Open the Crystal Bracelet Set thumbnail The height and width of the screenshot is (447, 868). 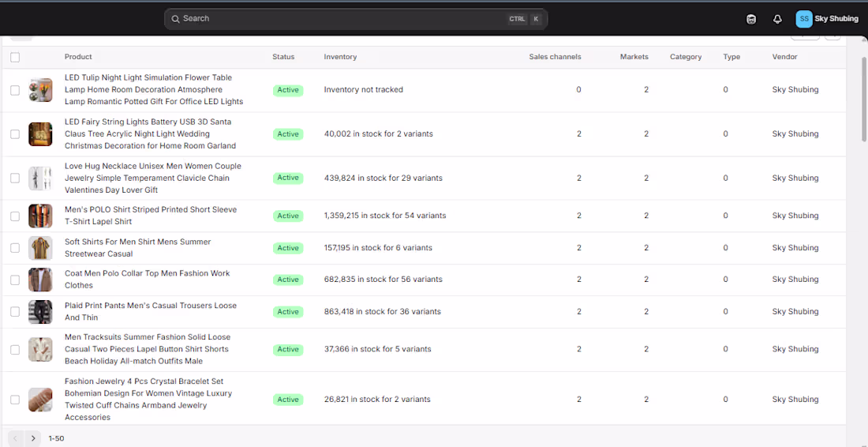click(x=40, y=400)
